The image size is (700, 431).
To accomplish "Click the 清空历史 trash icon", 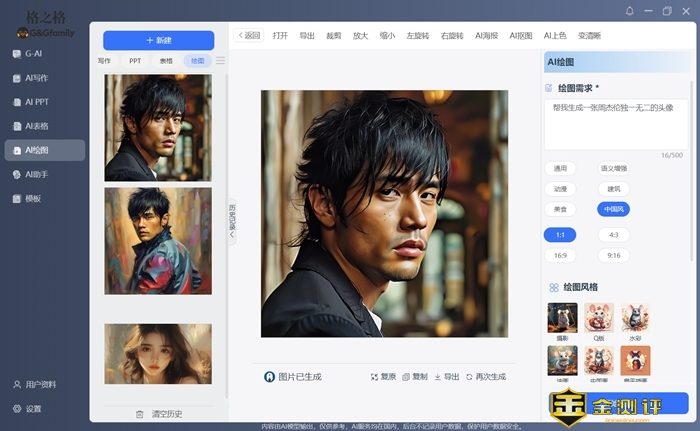I will tap(140, 413).
